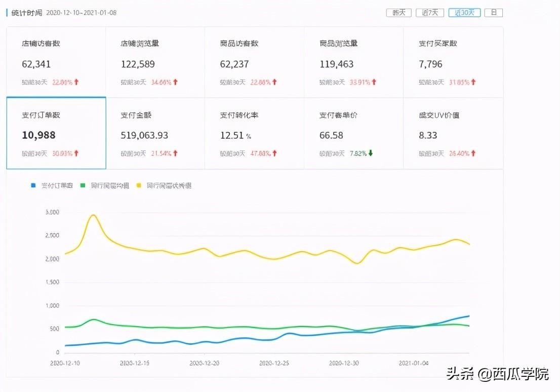
Task: Toggle the green peer average legend series
Action: [105, 185]
